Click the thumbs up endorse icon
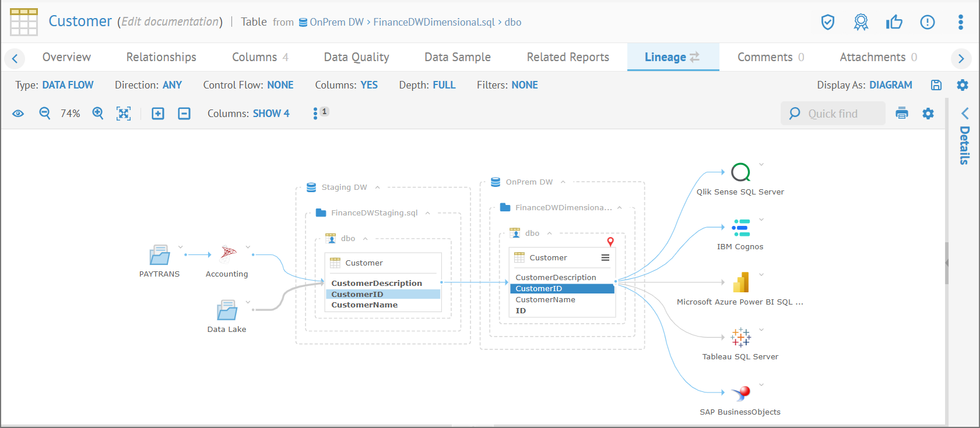The height and width of the screenshot is (428, 980). coord(894,22)
